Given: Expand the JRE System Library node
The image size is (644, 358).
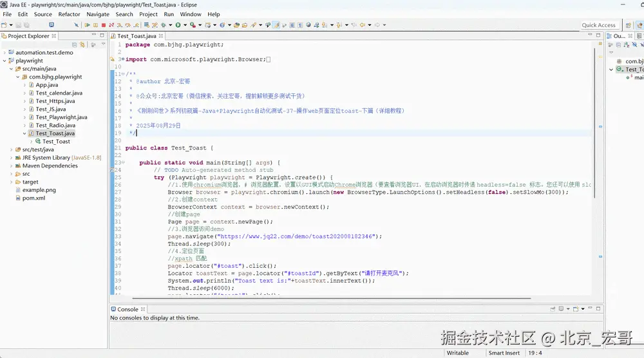Looking at the screenshot, I should point(11,158).
